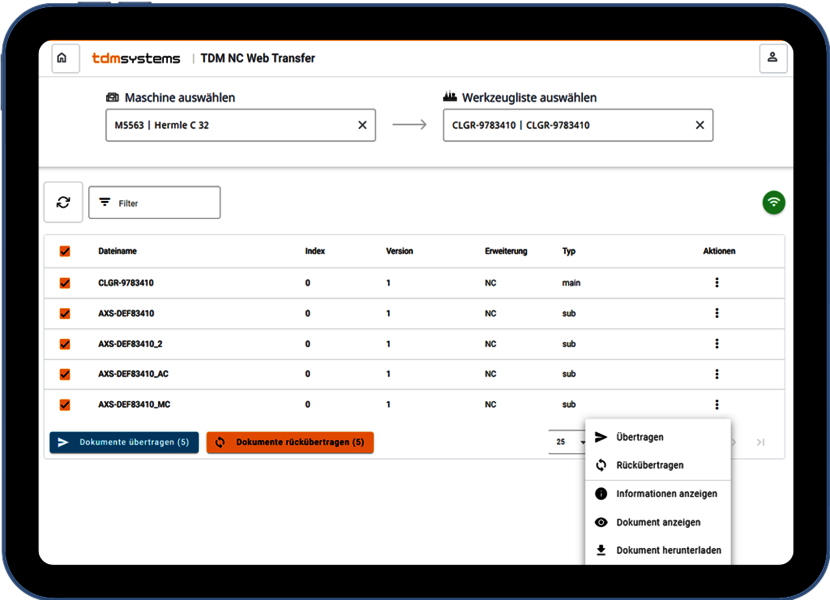Click the Filter input field

pos(155,203)
